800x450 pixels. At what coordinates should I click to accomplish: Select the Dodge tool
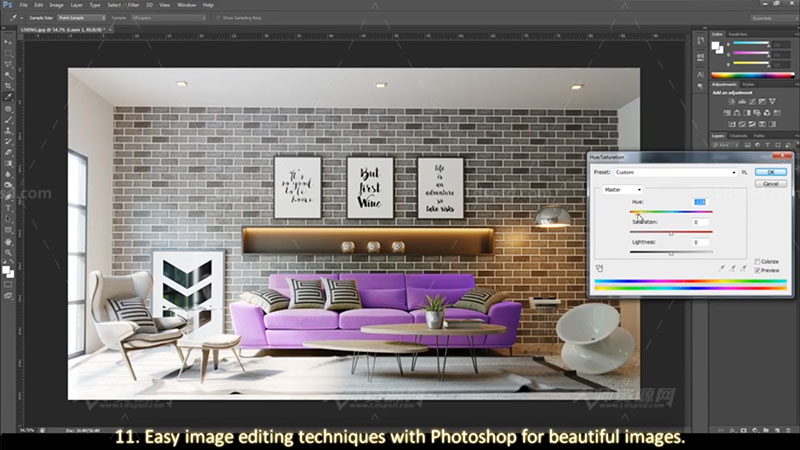[8, 185]
